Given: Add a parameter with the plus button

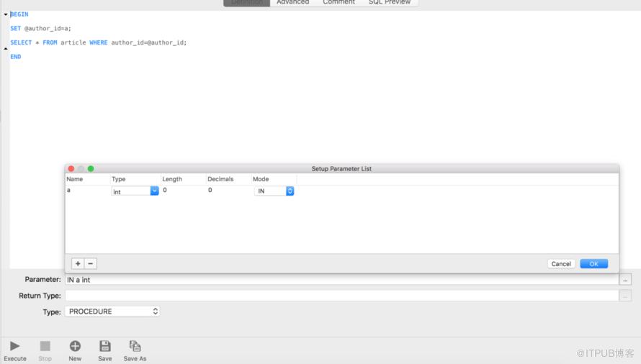Looking at the screenshot, I should [78, 263].
